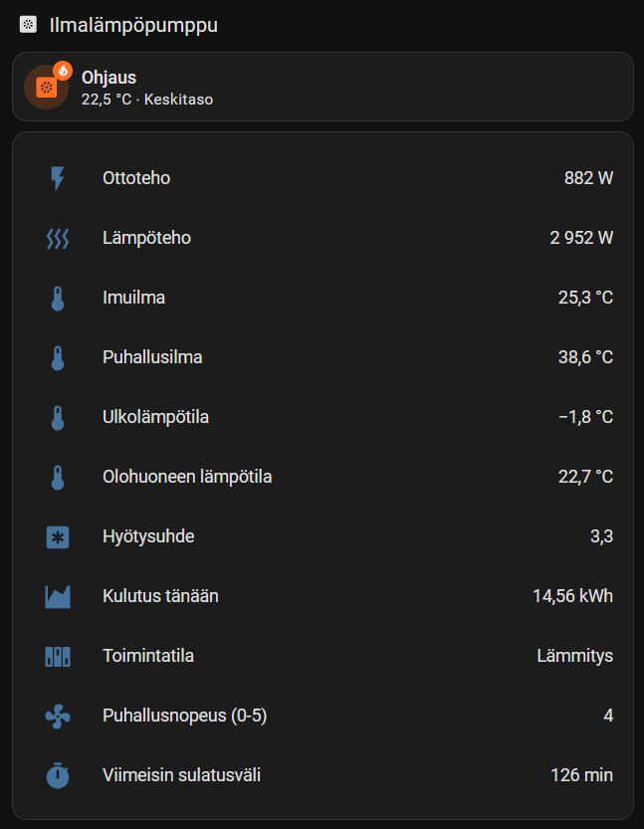644x829 pixels.
Task: Click the Viimeisin sulatusväli timer icon
Action: click(x=58, y=776)
